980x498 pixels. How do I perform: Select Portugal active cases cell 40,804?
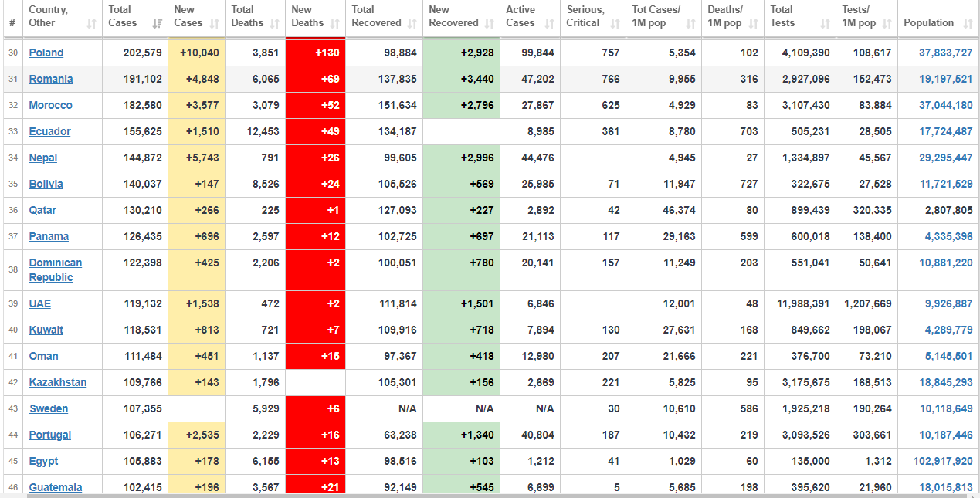[530, 435]
